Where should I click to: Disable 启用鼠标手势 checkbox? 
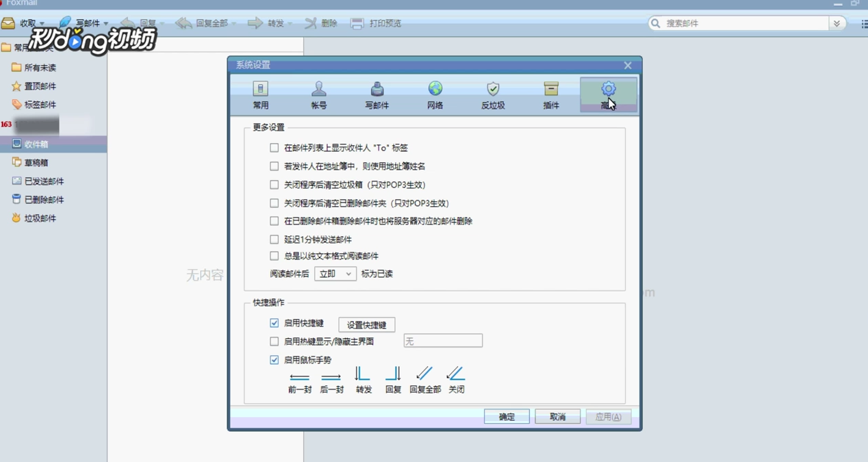(x=274, y=359)
